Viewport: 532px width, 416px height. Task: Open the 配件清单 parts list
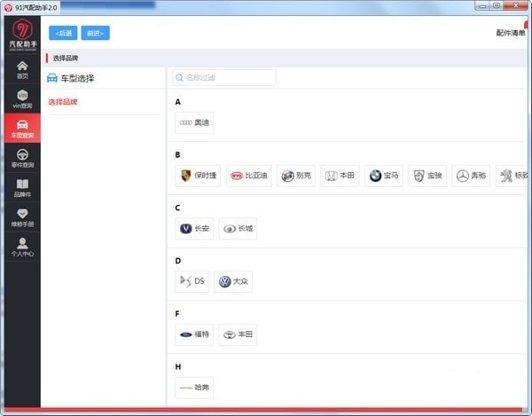coord(511,33)
